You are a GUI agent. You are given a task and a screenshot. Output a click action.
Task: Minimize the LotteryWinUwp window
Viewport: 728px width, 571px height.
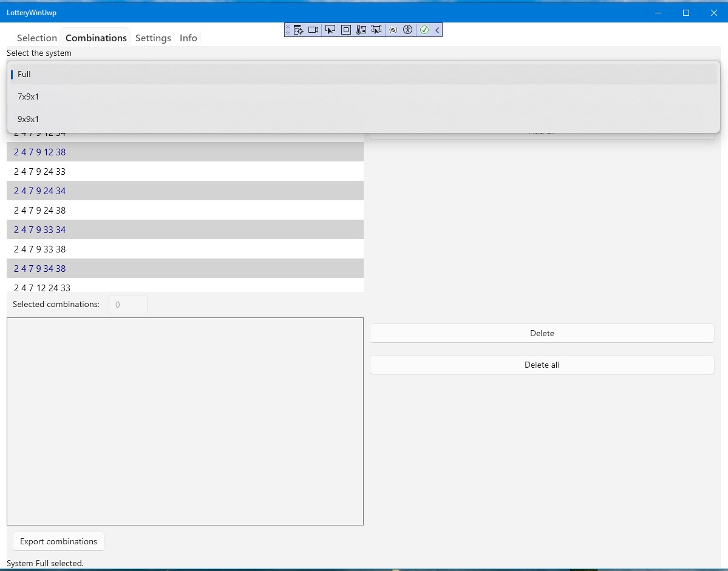658,13
